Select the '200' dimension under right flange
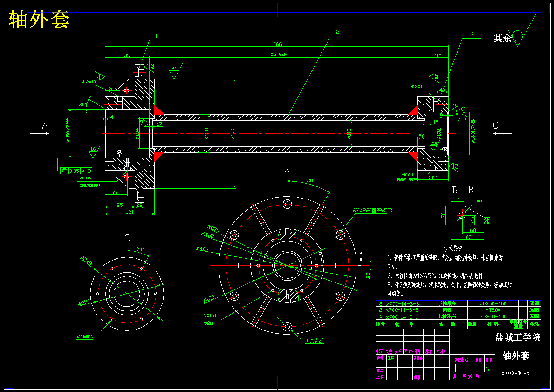Image resolution: width=554 pixels, height=392 pixels. coord(433,178)
